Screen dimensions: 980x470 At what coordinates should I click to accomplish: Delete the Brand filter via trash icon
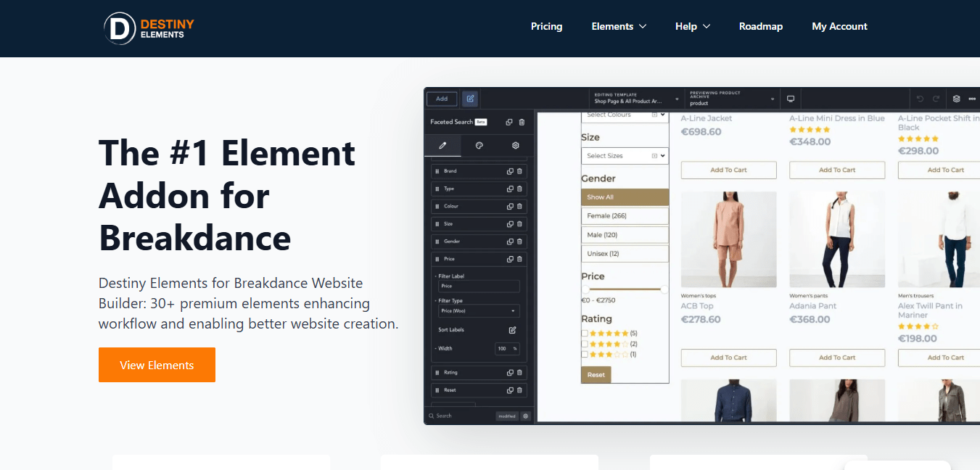(x=519, y=171)
